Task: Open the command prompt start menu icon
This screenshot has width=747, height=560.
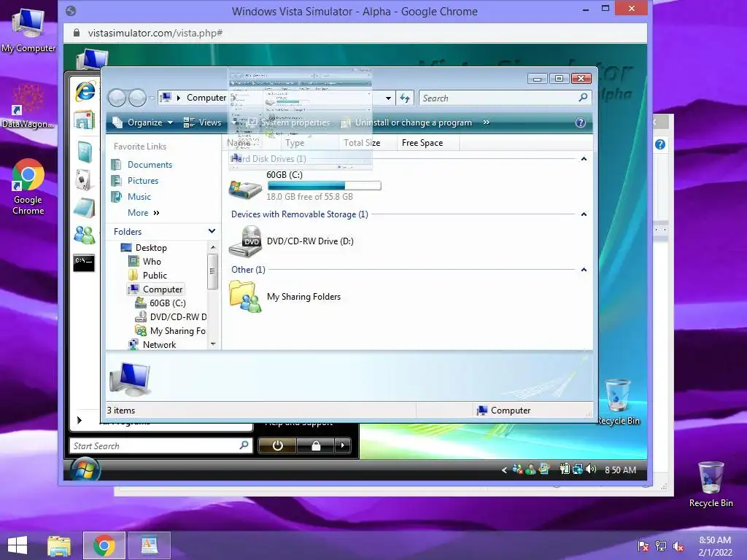Action: [84, 262]
